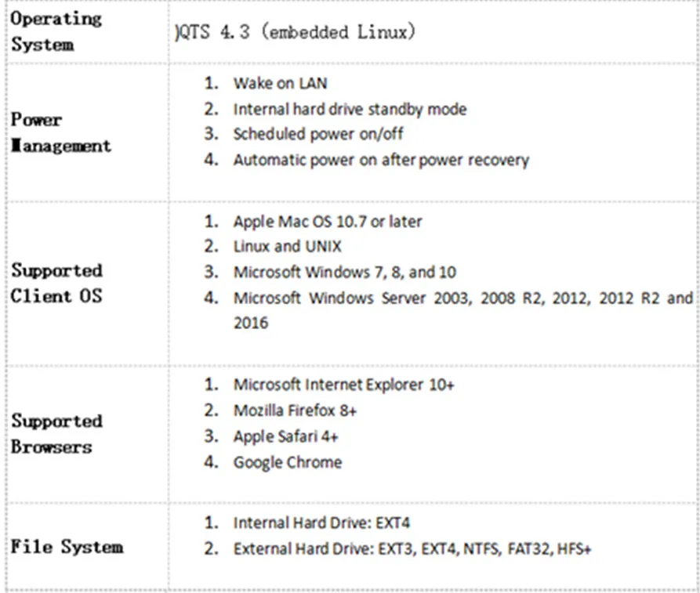Click the "Operating System" row label

point(56,31)
